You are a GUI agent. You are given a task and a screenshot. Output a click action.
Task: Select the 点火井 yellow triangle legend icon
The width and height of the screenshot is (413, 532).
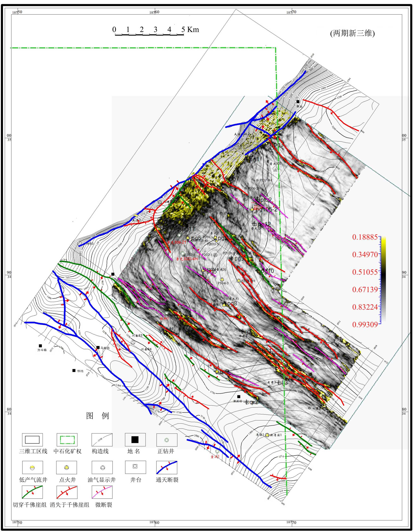coord(66,467)
